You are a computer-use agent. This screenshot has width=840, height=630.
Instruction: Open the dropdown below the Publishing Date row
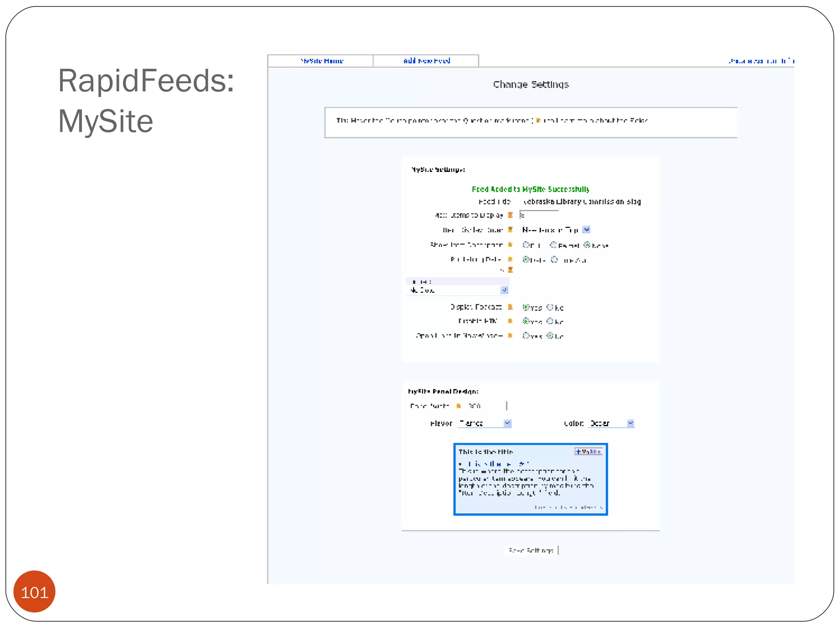[458, 290]
